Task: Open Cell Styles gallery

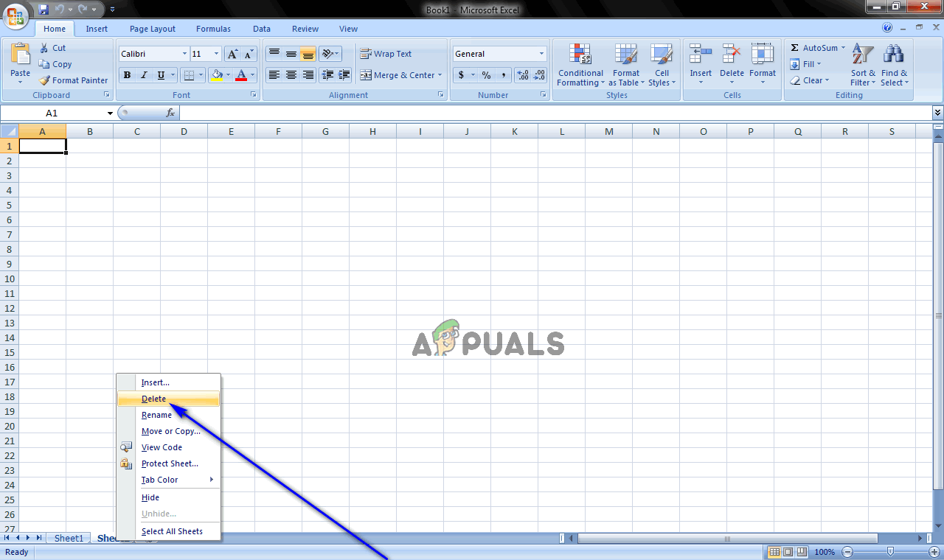Action: [x=662, y=65]
